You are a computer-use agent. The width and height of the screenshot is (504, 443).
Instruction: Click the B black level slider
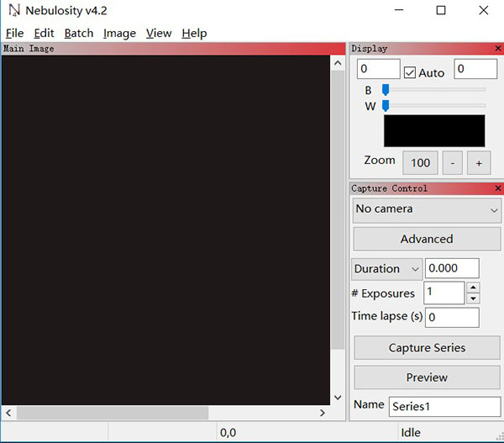[x=434, y=90]
